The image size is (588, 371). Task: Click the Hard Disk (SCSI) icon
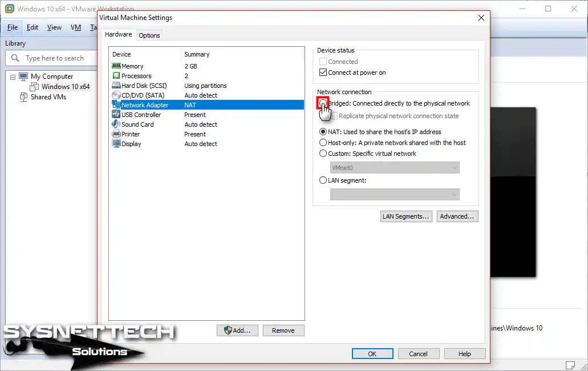(116, 86)
